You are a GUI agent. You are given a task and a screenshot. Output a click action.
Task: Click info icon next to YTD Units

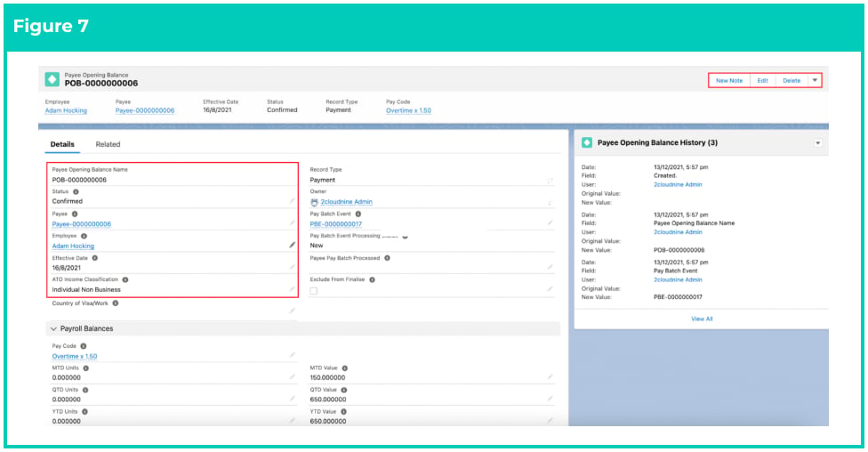(84, 412)
